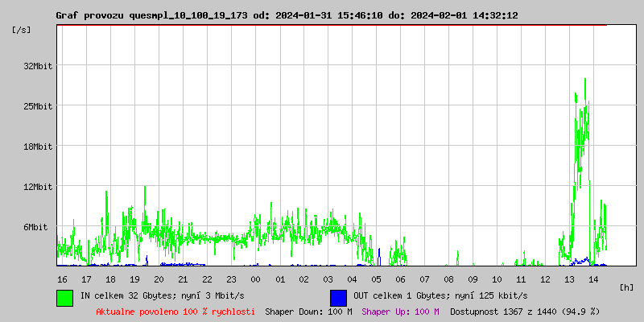Click the [h] hours unit label

(627, 287)
